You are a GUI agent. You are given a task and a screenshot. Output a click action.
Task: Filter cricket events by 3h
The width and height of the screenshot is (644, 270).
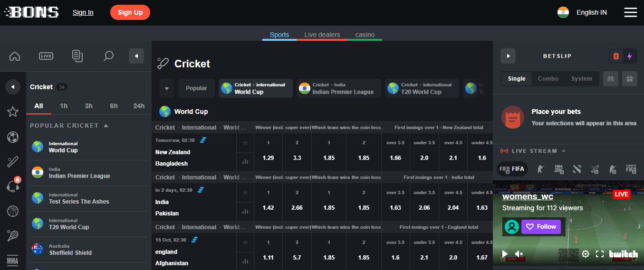(89, 106)
